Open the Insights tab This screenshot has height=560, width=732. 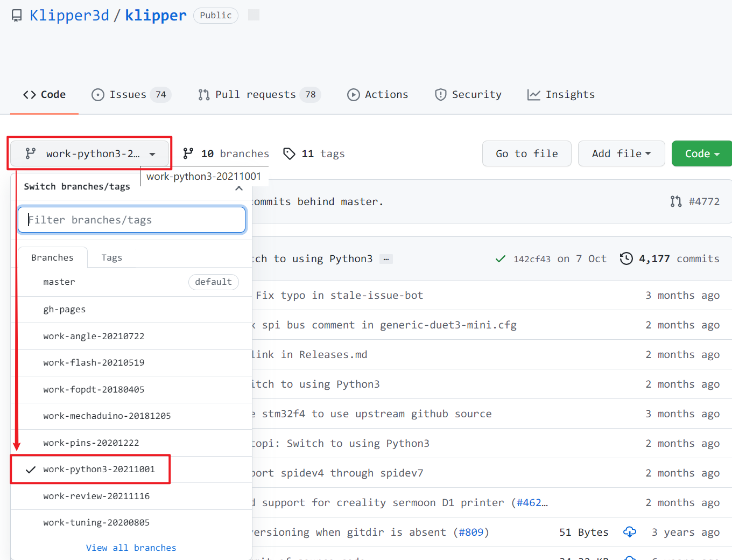click(x=561, y=95)
